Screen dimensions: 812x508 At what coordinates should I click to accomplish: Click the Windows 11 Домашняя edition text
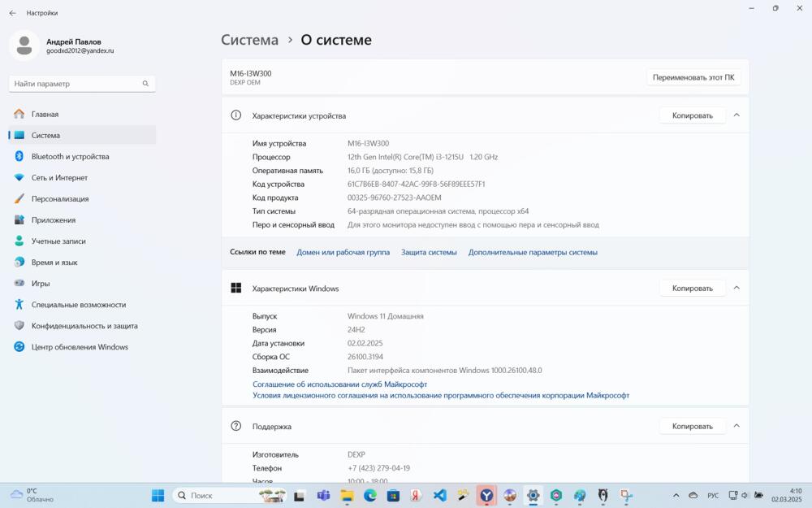[x=385, y=316]
